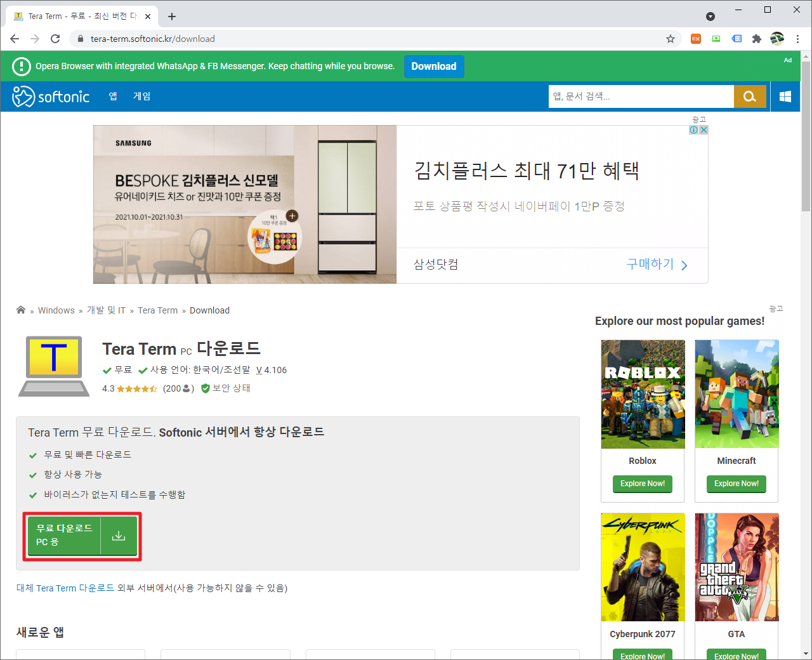Screen dimensions: 812x660
Task: Open a new browser tab
Action: coord(172,16)
